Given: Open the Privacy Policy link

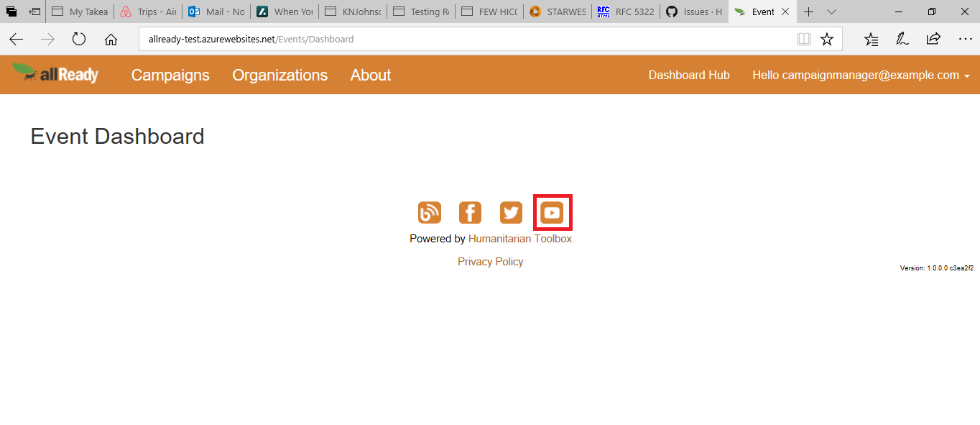Looking at the screenshot, I should click(491, 262).
